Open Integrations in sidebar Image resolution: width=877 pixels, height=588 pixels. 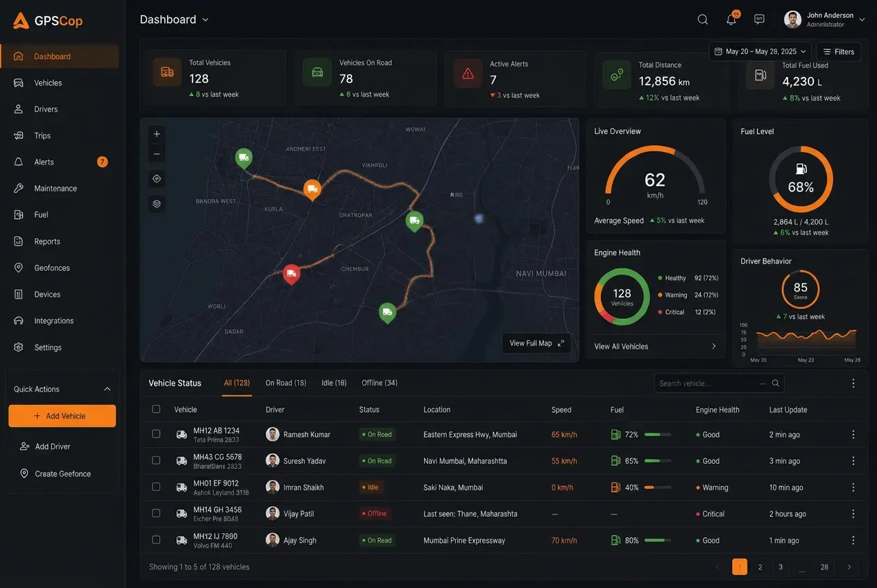coord(60,321)
